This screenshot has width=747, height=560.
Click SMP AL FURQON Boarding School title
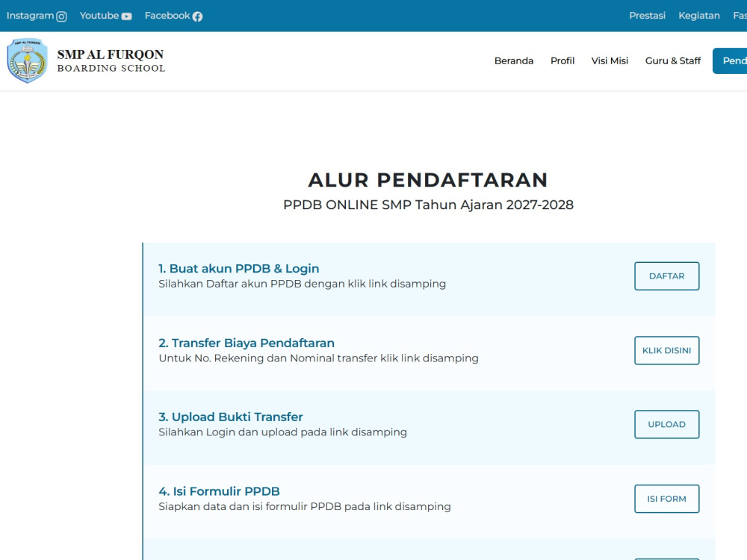coord(111,61)
